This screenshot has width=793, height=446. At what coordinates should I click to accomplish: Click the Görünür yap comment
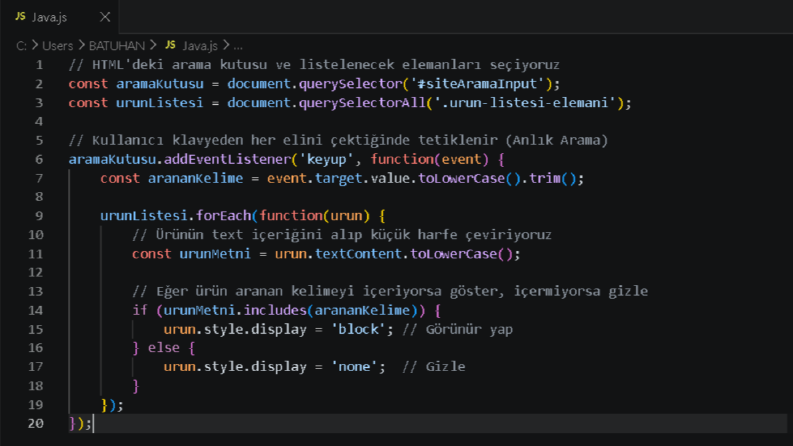(x=458, y=330)
